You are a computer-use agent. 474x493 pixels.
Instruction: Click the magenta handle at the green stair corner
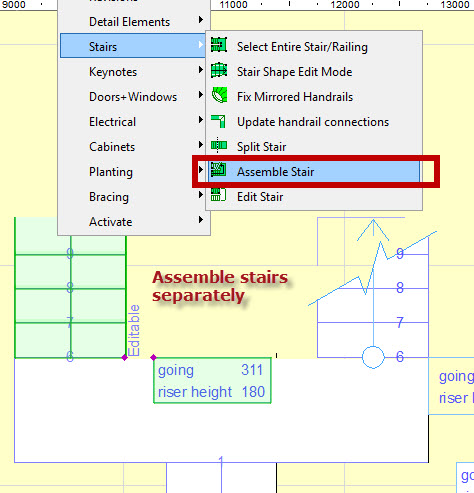(x=124, y=358)
